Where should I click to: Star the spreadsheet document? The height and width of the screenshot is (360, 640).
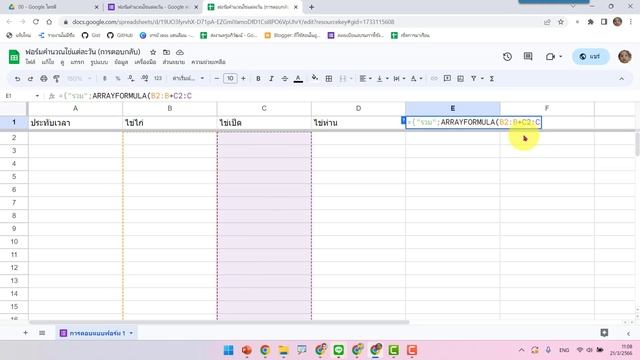tap(153, 52)
